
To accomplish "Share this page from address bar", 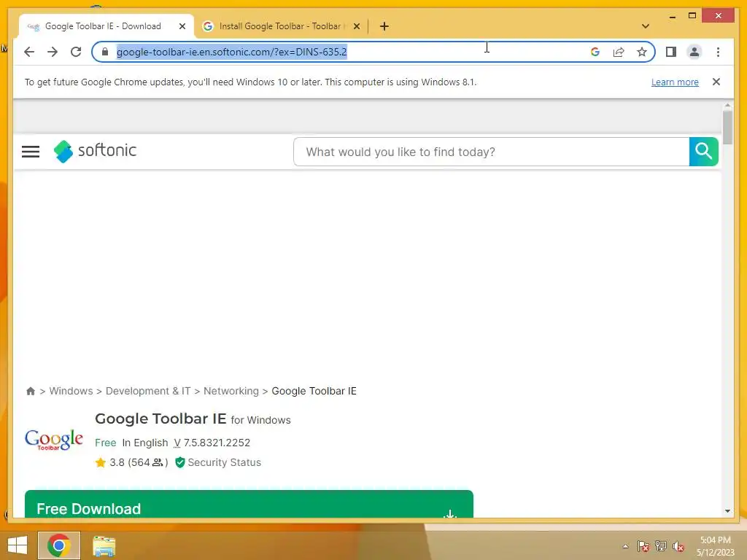I will click(619, 52).
